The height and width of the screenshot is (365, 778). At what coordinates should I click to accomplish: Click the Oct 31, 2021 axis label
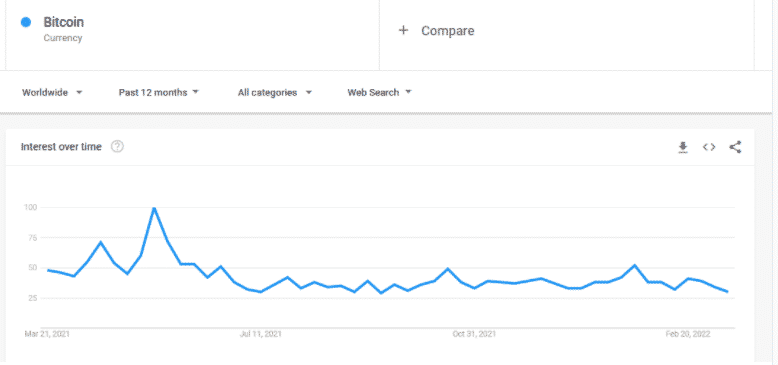point(474,334)
